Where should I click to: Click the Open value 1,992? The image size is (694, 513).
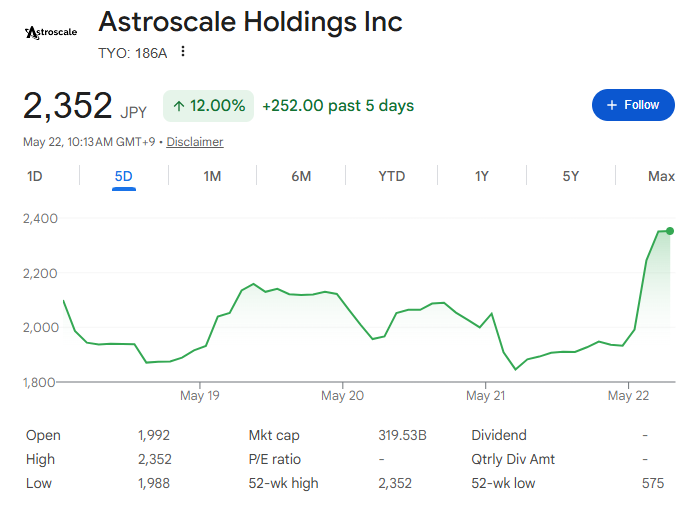click(154, 435)
